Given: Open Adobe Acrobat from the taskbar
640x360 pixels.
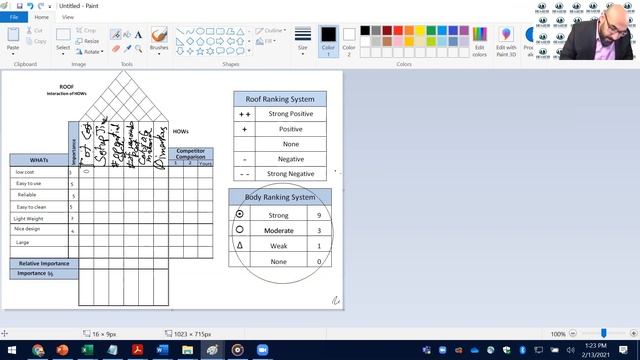Looking at the screenshot, I should click(x=137, y=350).
